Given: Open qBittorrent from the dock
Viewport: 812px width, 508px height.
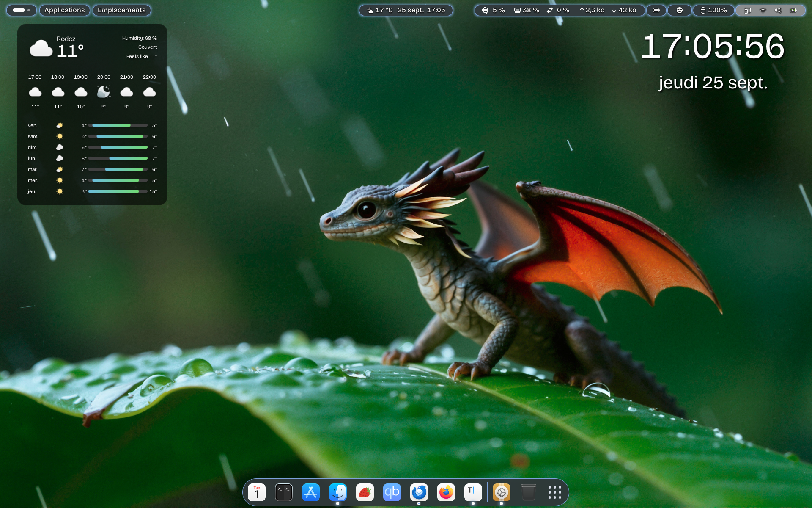Looking at the screenshot, I should 392,492.
